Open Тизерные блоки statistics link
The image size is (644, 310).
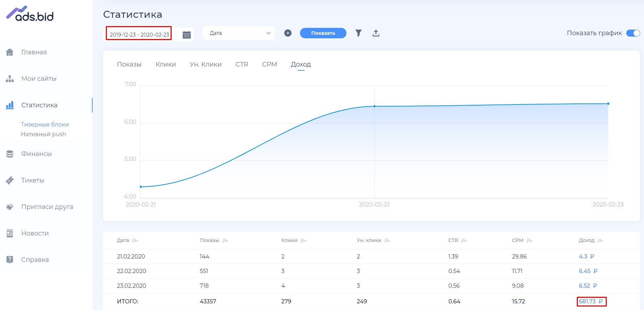[45, 124]
